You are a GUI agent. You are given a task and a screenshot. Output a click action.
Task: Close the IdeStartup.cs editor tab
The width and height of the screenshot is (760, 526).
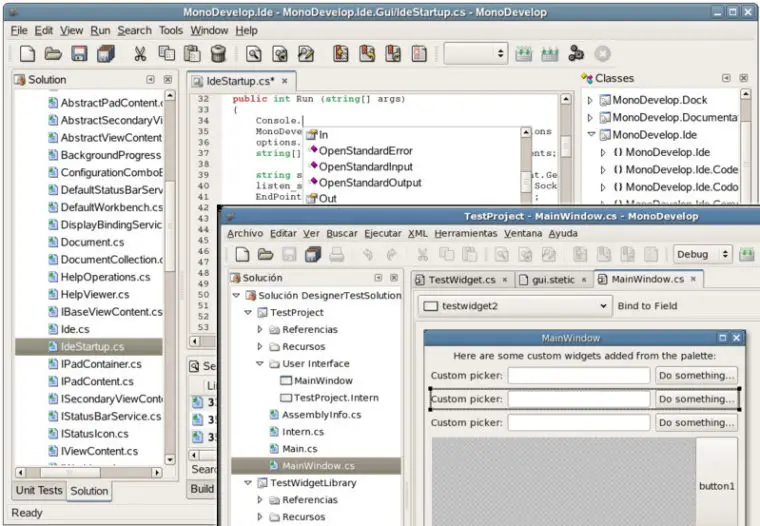[x=284, y=81]
